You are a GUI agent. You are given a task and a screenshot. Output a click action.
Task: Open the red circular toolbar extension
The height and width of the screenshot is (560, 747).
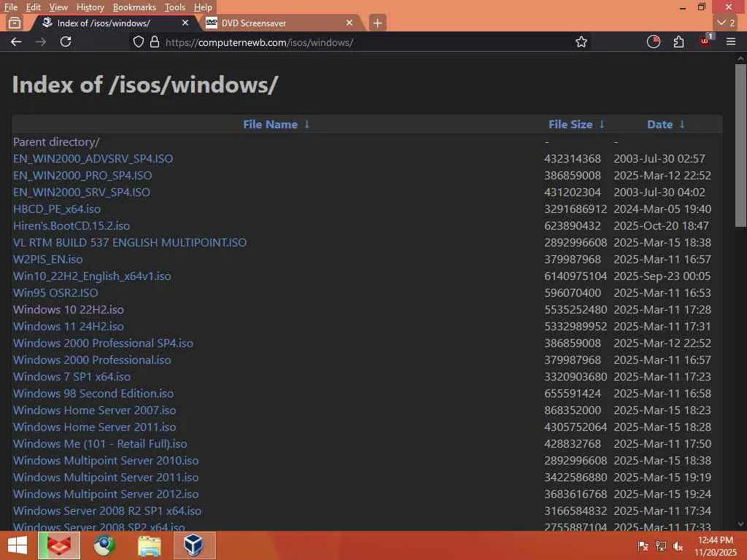pyautogui.click(x=654, y=42)
